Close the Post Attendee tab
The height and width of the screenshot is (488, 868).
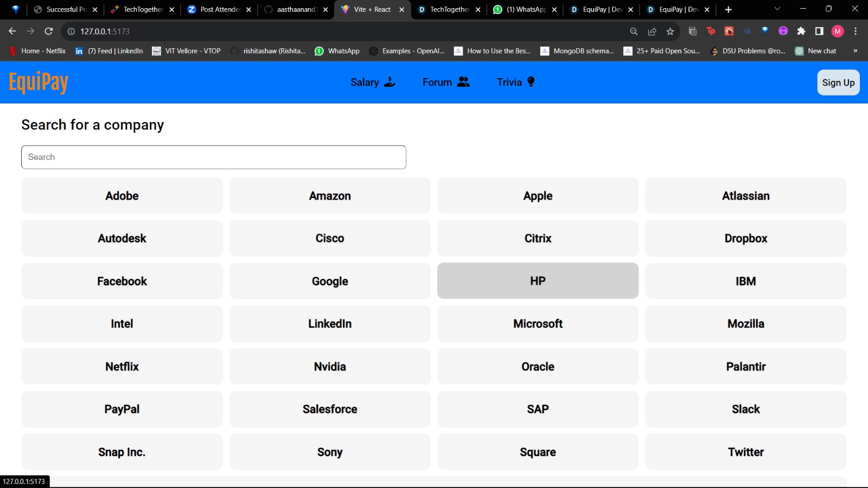click(x=248, y=9)
